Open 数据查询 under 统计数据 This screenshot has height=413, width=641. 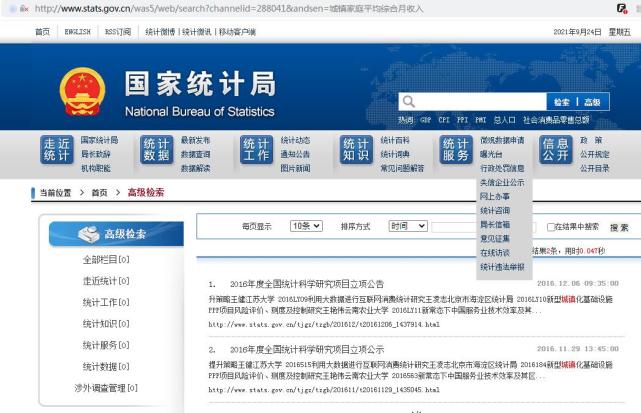coord(195,154)
